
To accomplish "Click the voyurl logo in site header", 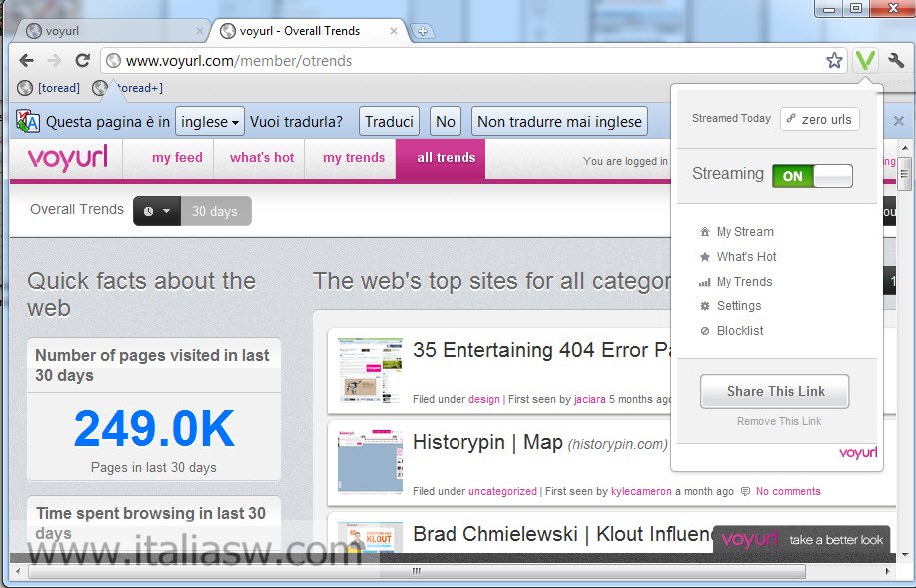I will pyautogui.click(x=67, y=158).
